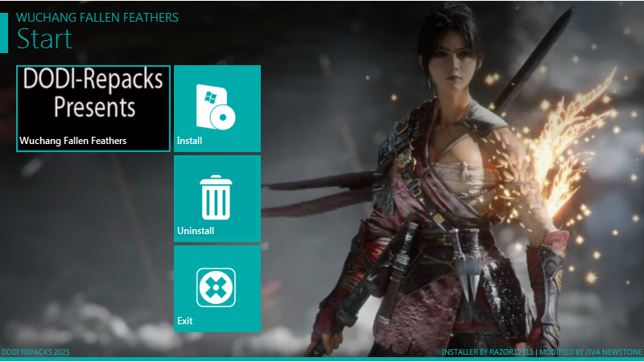Click the 'WUCHANG FALLEN FEATHERS' header title
This screenshot has width=644, height=362.
(97, 18)
